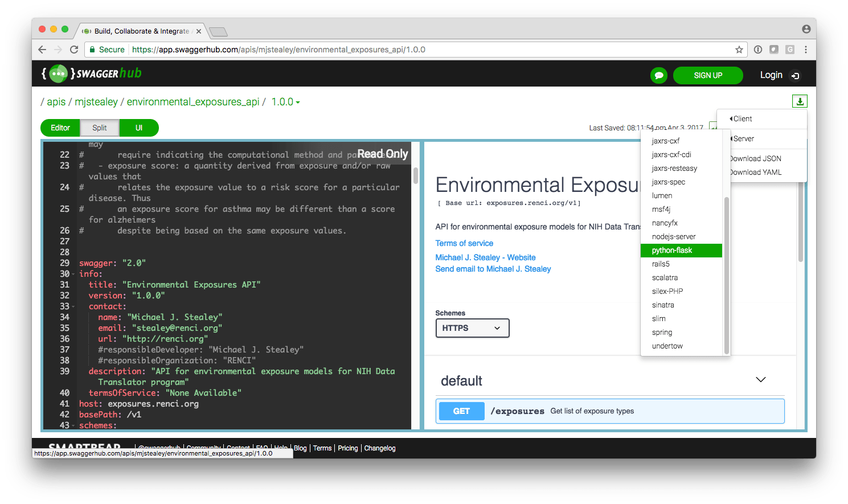848x504 pixels.
Task: Click the Login arrow icon
Action: [796, 75]
